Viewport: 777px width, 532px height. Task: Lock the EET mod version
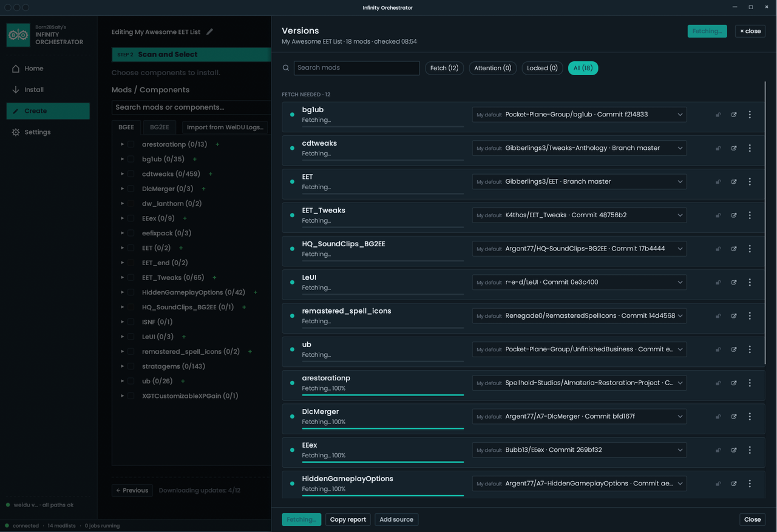point(718,182)
